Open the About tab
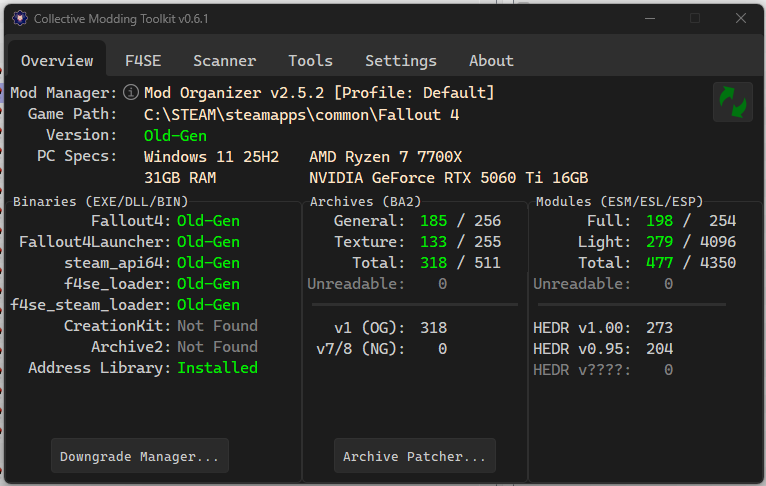This screenshot has height=486, width=766. 491,61
